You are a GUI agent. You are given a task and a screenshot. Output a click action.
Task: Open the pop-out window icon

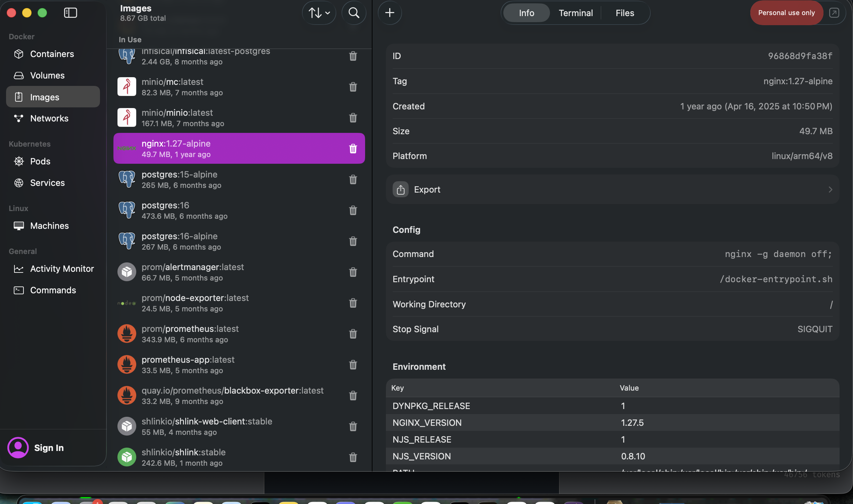click(x=834, y=13)
